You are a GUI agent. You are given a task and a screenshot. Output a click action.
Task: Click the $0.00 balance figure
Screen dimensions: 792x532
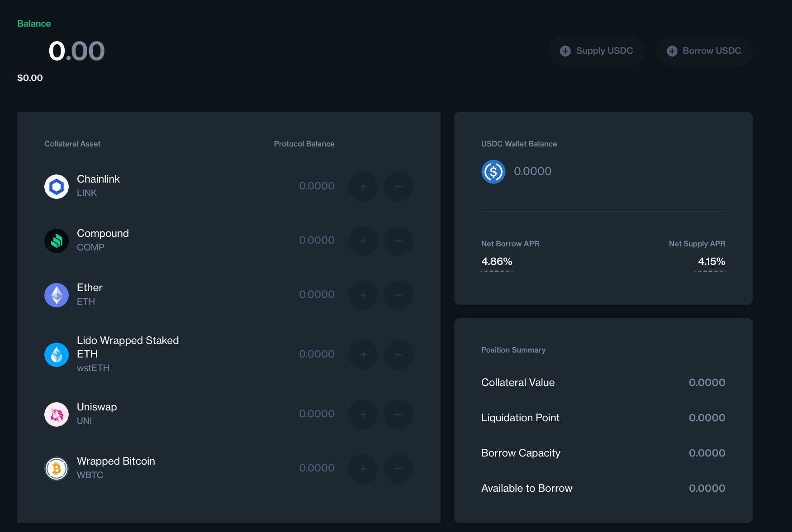(30, 77)
